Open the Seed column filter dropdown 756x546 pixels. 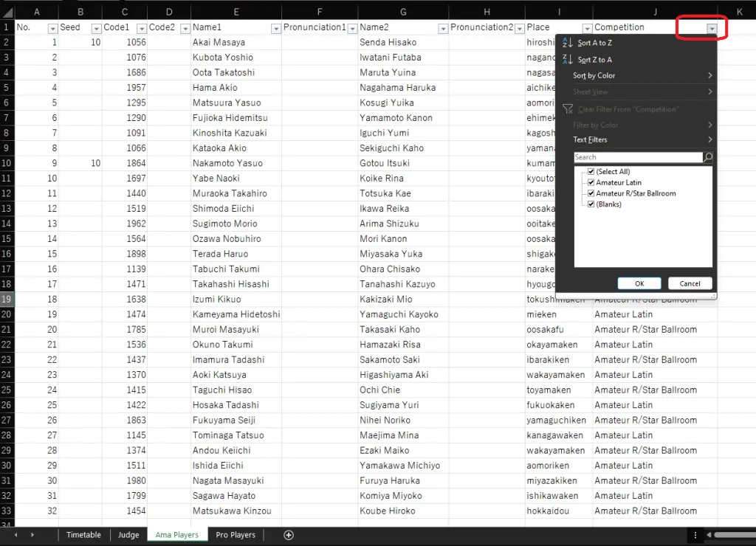tap(96, 28)
